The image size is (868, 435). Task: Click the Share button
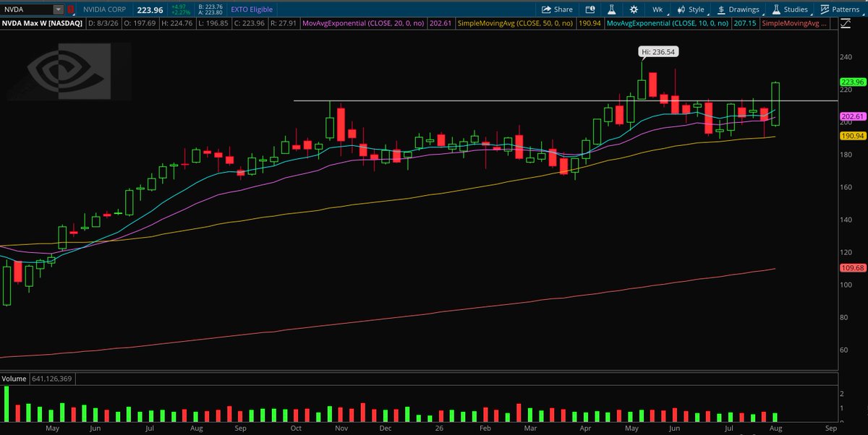pyautogui.click(x=556, y=9)
